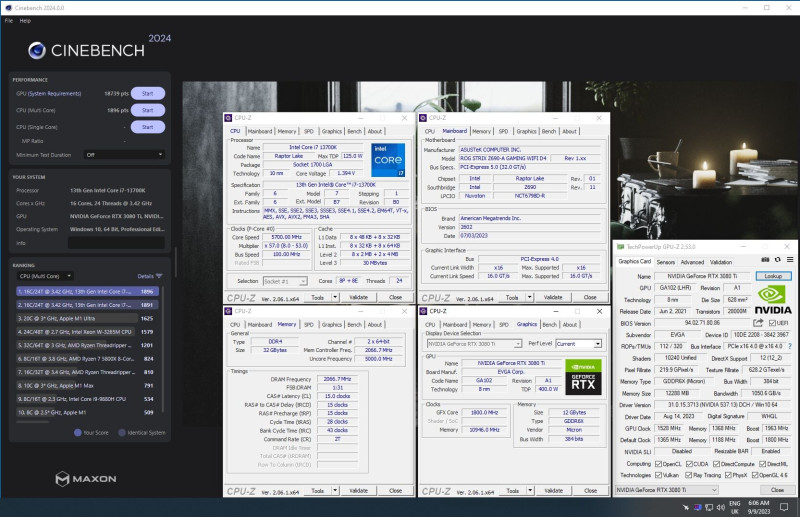Screen dimensions: 800x517
Task: Open the Display Device Selection dropdown
Action: click(474, 344)
